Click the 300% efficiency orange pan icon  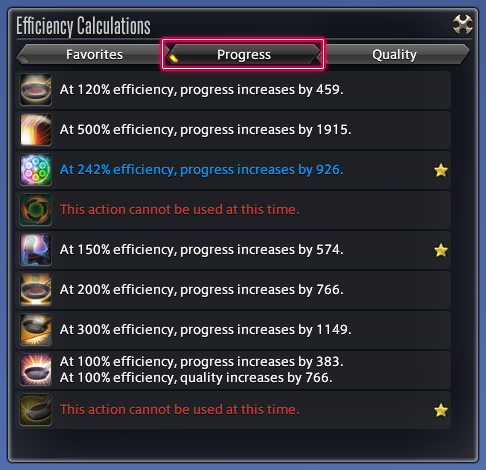[x=36, y=330]
